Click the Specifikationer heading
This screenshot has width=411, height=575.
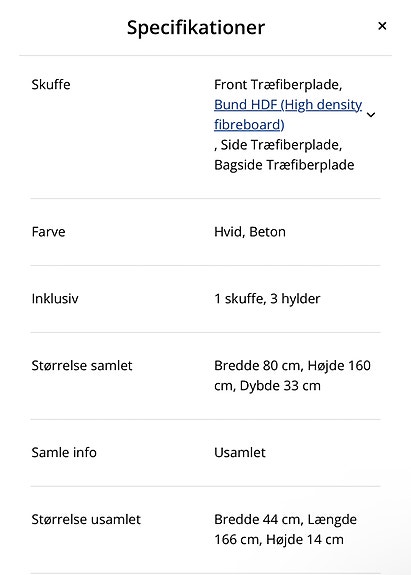click(196, 28)
